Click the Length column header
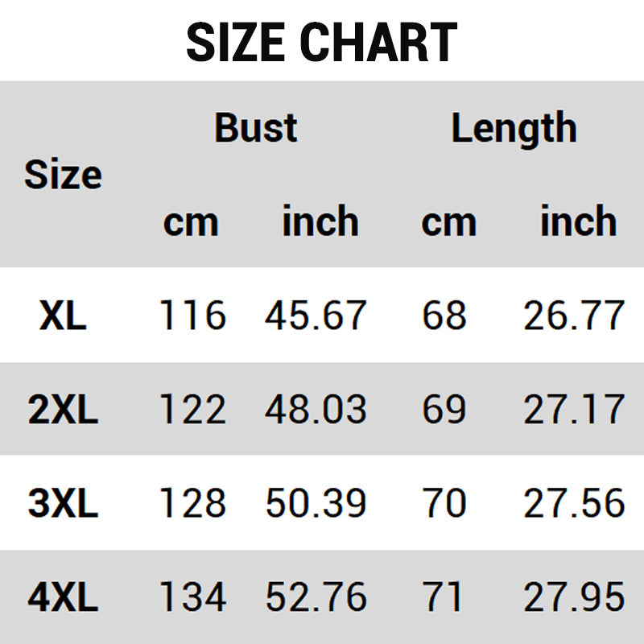Image resolution: width=644 pixels, height=644 pixels. coord(513,128)
